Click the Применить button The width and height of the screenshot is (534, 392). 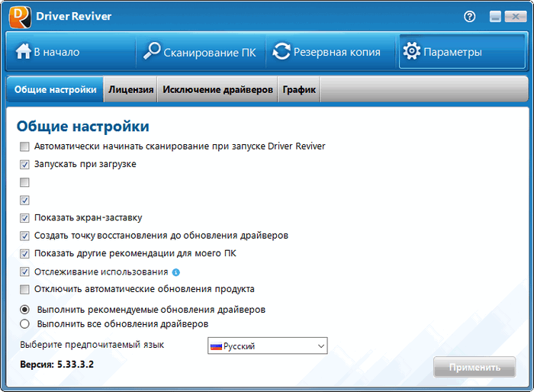tap(474, 368)
